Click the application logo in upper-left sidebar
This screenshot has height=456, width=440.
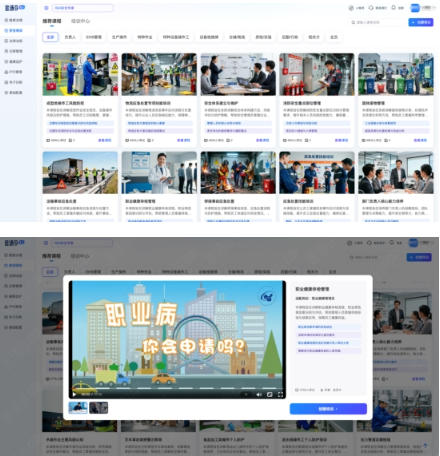(x=14, y=8)
